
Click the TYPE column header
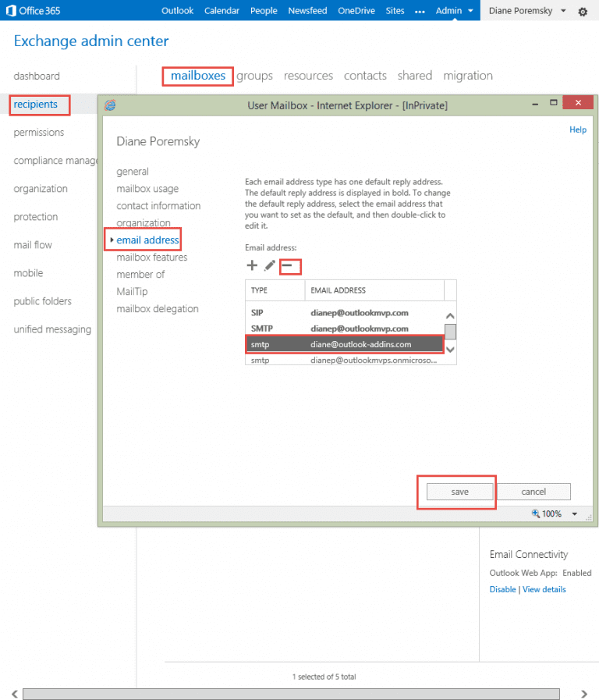[x=275, y=290]
